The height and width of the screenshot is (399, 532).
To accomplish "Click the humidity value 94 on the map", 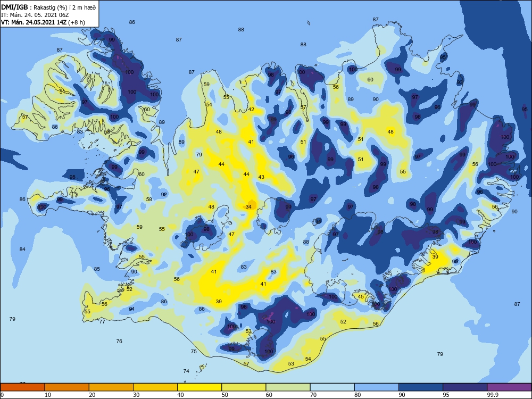I will coord(318,221).
